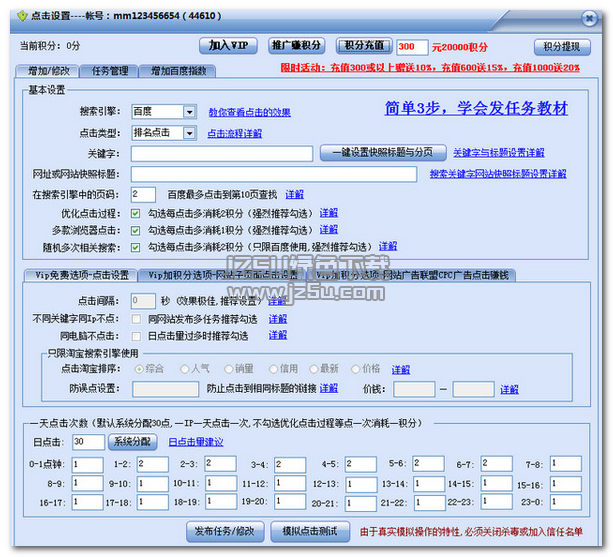This screenshot has height=557, width=613.
Task: Open the 点击流程详解 link
Action: (x=235, y=134)
